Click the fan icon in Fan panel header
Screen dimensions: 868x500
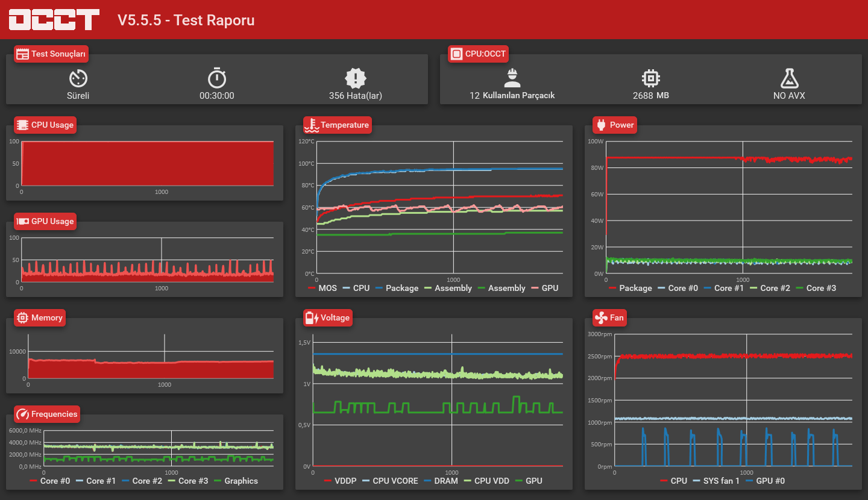(600, 317)
